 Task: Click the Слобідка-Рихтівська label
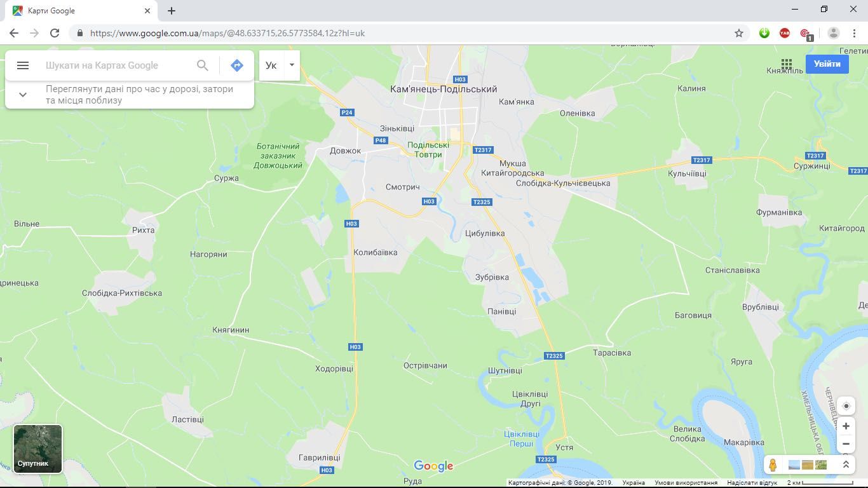122,293
